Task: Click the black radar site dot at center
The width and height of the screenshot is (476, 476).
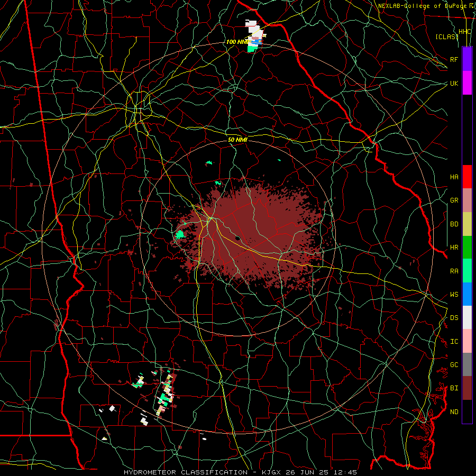Action: point(237,239)
